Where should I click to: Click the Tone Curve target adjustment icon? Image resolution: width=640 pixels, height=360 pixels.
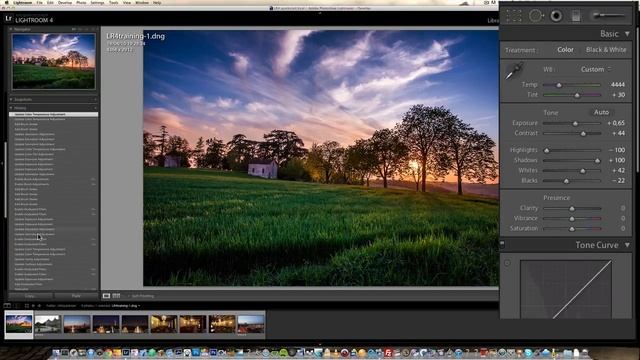507,263
